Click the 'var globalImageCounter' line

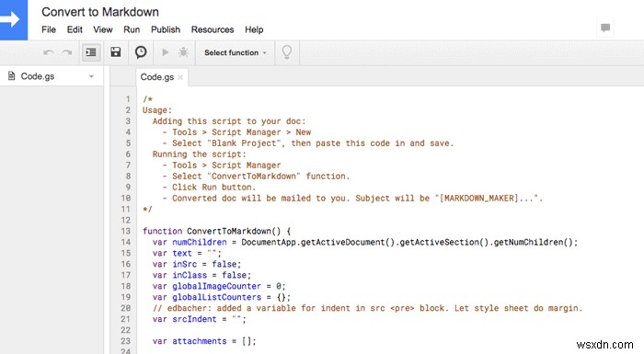click(219, 286)
